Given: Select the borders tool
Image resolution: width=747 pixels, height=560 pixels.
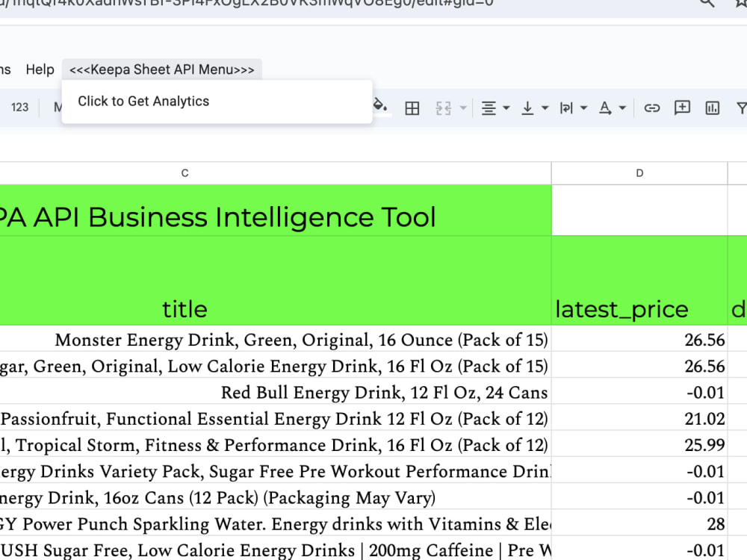Looking at the screenshot, I should click(412, 108).
